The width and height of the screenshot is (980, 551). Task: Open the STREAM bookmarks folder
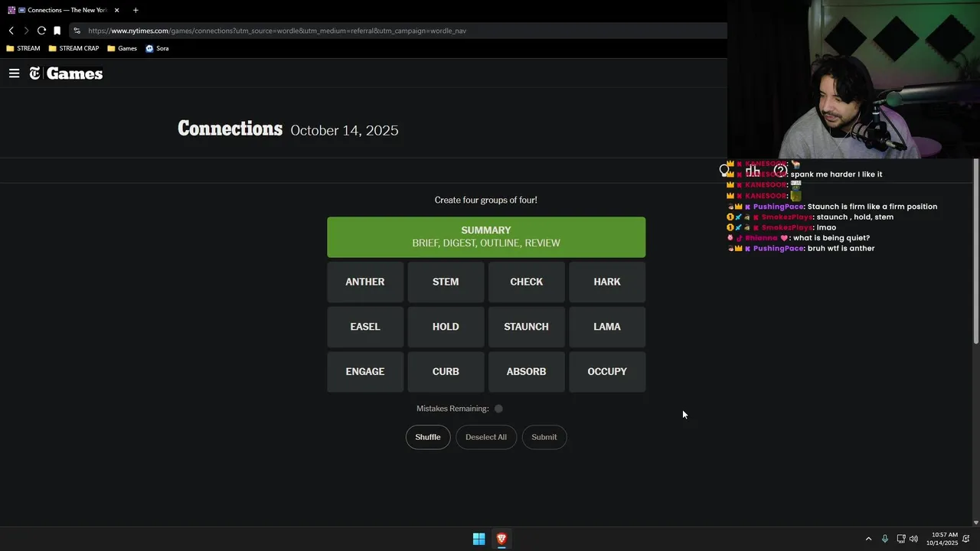click(23, 48)
